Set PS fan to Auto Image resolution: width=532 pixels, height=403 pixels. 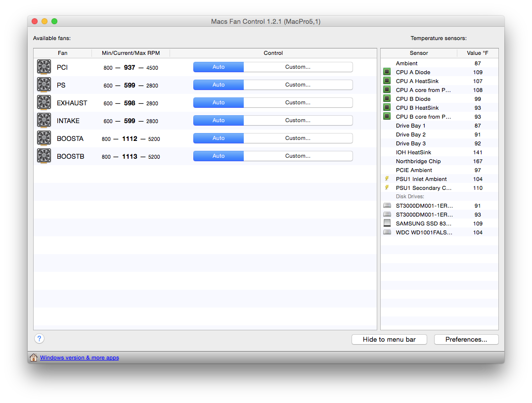(x=218, y=85)
